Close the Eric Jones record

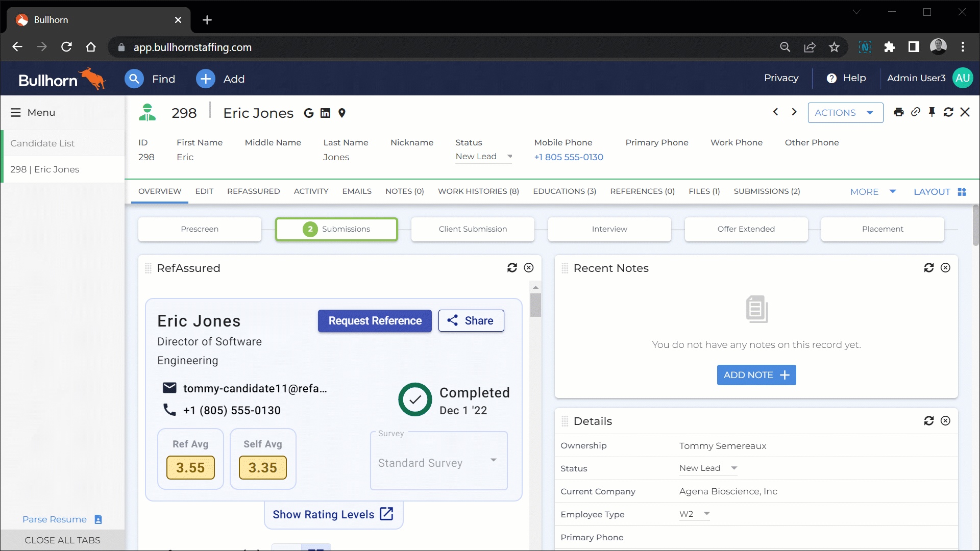(965, 112)
